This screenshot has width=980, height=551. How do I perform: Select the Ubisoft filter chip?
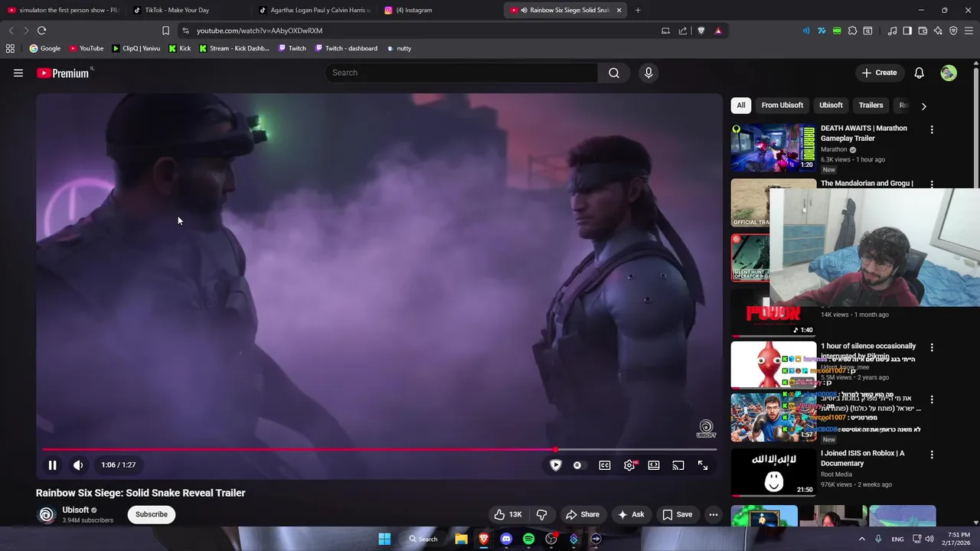point(831,106)
